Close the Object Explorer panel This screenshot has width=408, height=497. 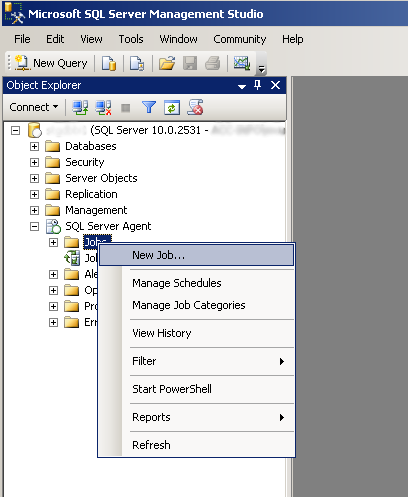pyautogui.click(x=275, y=85)
